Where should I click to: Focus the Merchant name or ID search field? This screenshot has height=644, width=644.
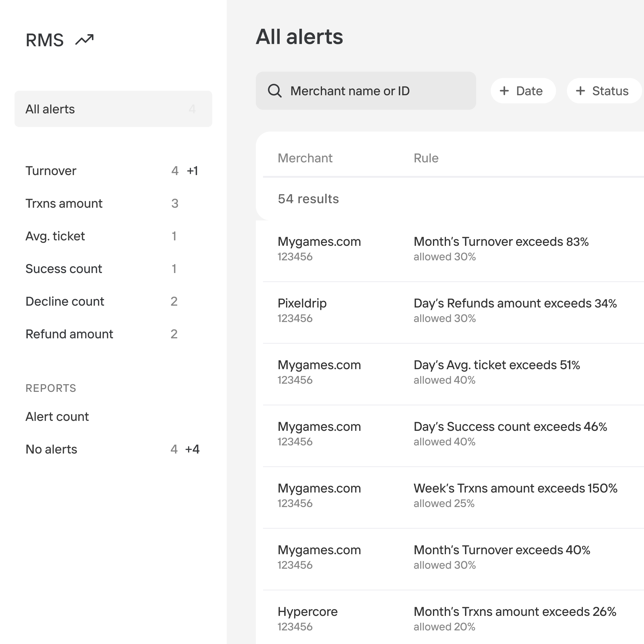pyautogui.click(x=366, y=91)
